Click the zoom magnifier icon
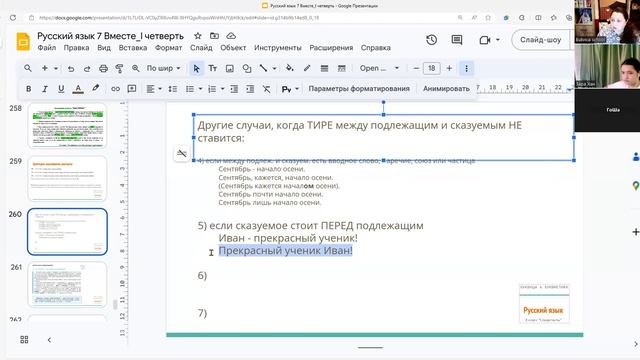This screenshot has width=640, height=360. tap(136, 69)
